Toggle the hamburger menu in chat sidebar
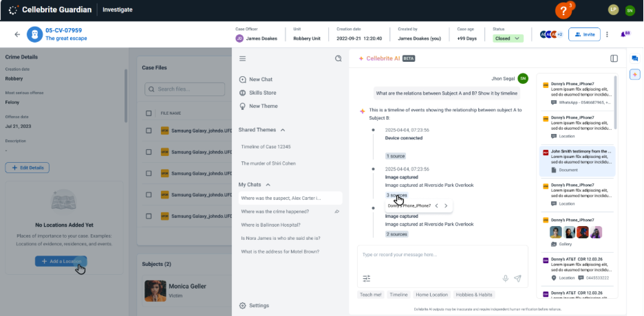The height and width of the screenshot is (316, 644). coord(242,59)
